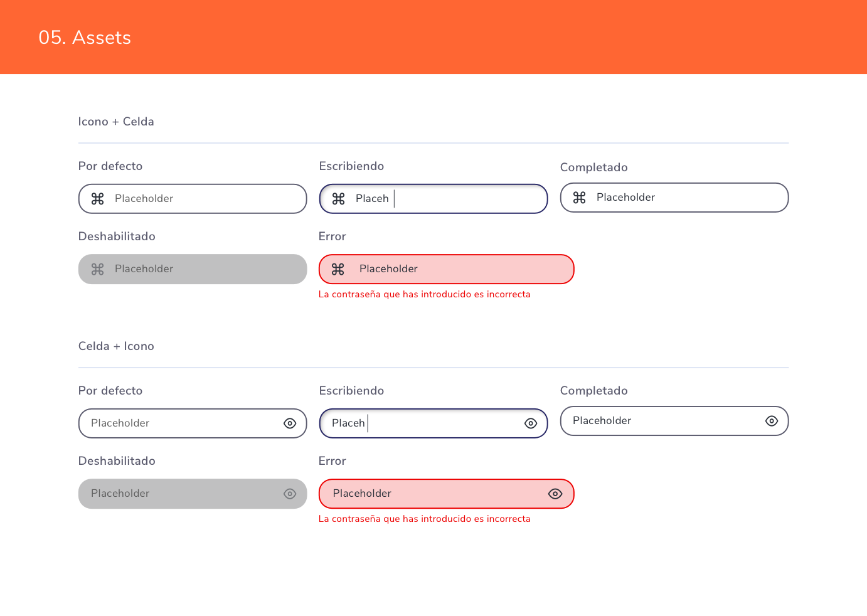Viewport: 867px width, 616px height.
Task: Click eye icon in disabled gray field
Action: coord(290,494)
